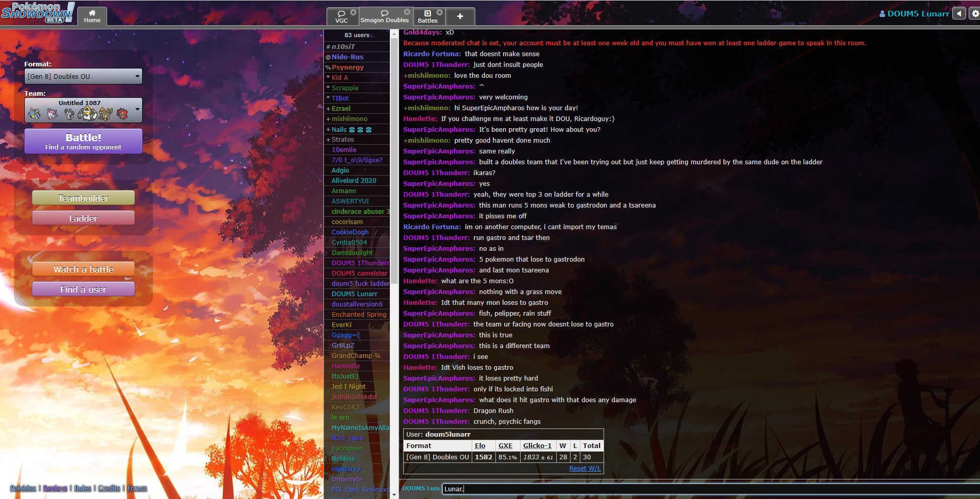980x499 pixels.
Task: Close the Smogon Doubles tab
Action: pos(407,12)
